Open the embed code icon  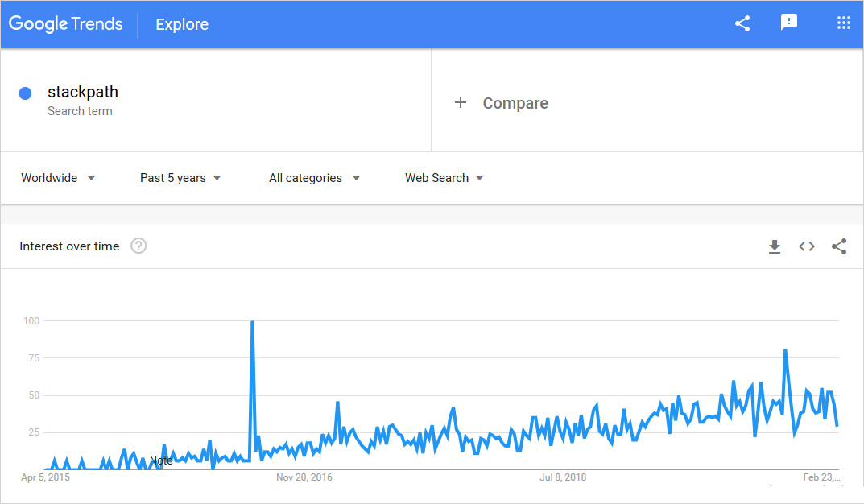807,246
